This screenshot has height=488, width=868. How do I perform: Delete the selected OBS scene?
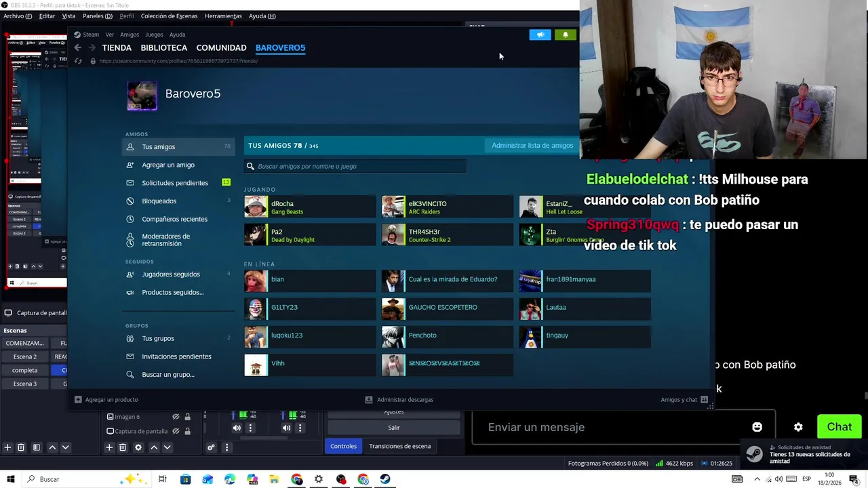(x=21, y=447)
